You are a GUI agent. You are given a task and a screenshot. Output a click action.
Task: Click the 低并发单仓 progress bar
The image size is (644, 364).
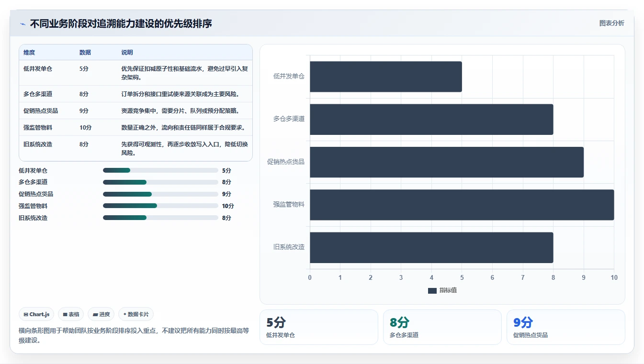pos(160,170)
